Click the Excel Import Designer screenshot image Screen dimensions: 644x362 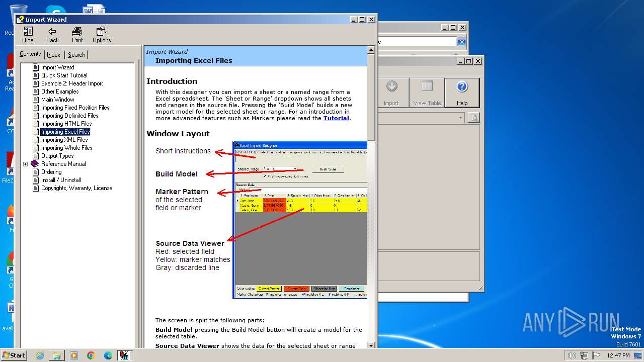coord(301,220)
